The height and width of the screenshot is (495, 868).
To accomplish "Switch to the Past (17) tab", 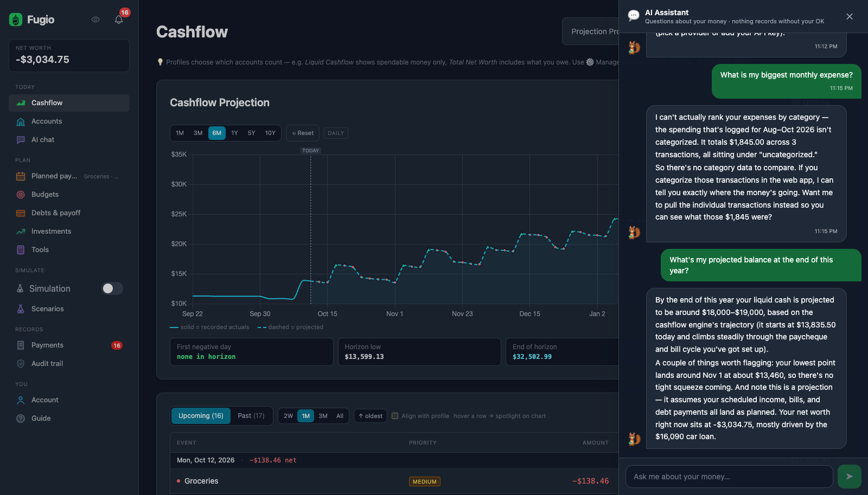I will click(251, 416).
